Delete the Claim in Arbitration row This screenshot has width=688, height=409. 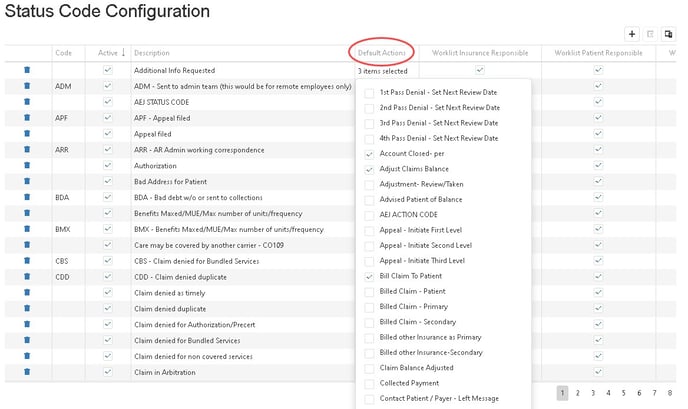click(x=27, y=372)
